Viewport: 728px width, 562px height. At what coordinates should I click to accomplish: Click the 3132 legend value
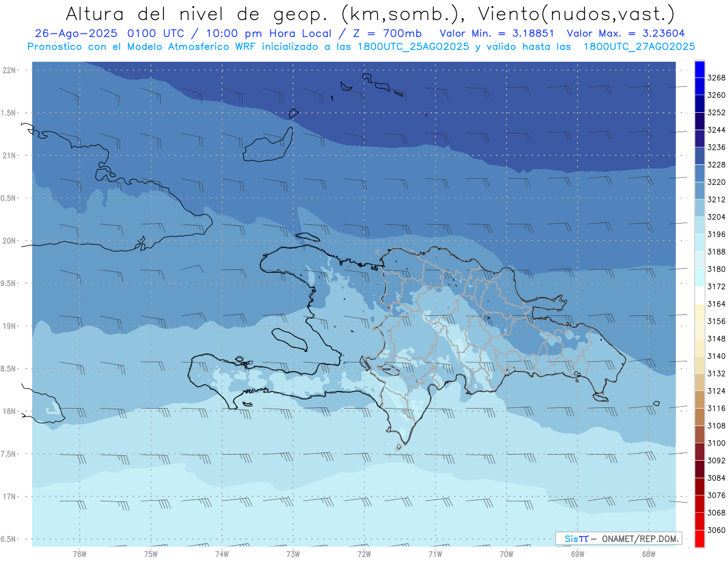pyautogui.click(x=716, y=373)
